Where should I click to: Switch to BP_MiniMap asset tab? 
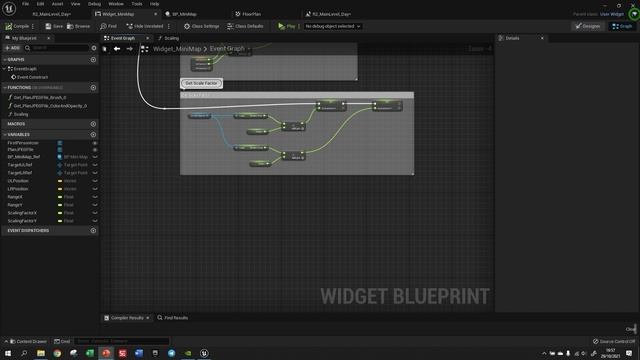click(x=181, y=14)
